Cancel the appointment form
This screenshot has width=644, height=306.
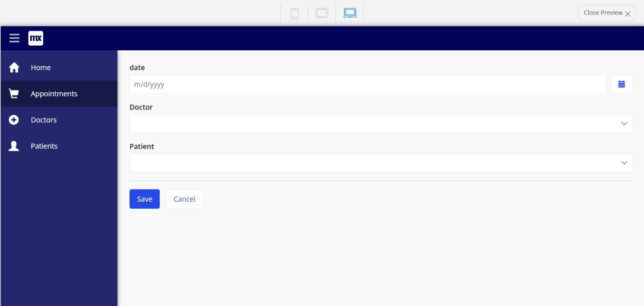tap(184, 199)
